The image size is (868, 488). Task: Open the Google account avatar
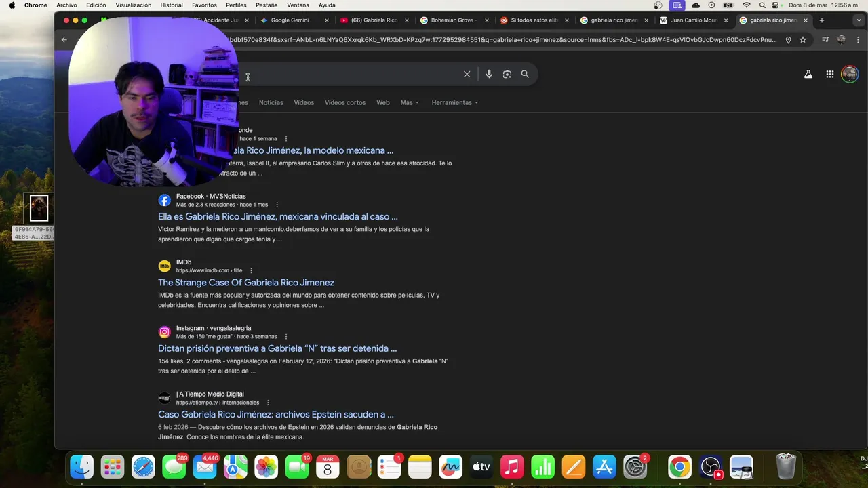(x=850, y=75)
